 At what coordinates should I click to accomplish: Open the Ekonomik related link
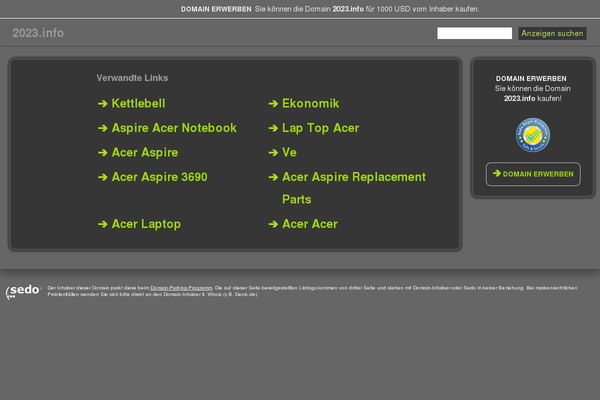click(x=310, y=103)
